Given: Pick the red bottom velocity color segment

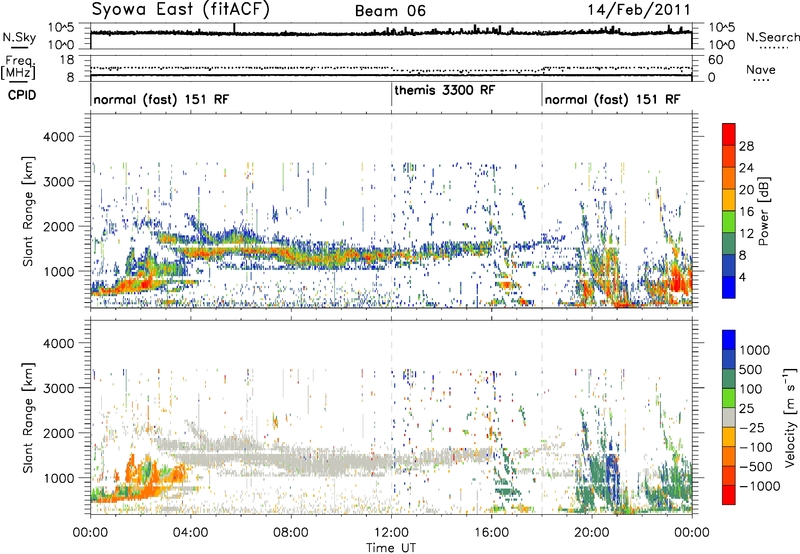Looking at the screenshot, I should pos(729,495).
